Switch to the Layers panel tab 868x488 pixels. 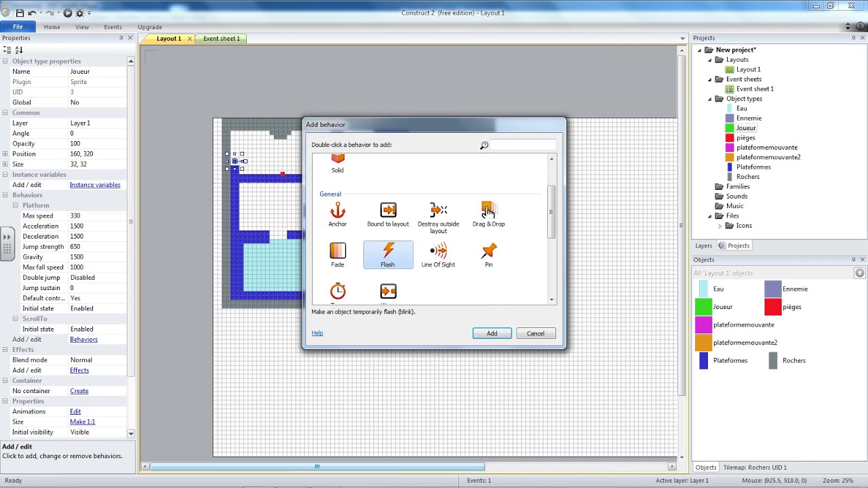coord(704,245)
